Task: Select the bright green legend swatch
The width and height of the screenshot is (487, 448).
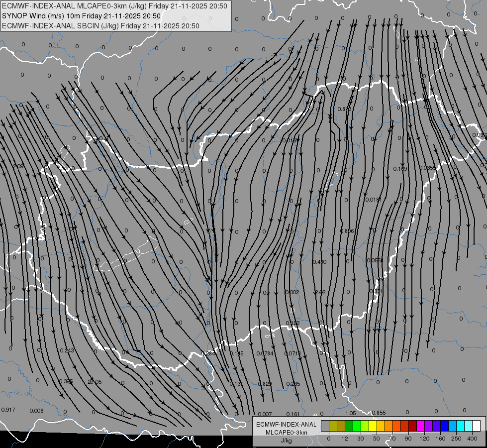Action: coord(357,426)
